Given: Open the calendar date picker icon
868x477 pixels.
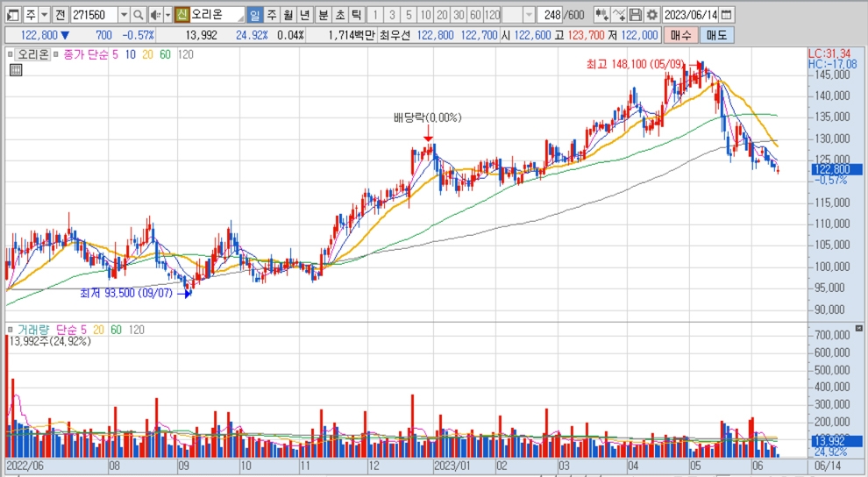Looking at the screenshot, I should (728, 15).
